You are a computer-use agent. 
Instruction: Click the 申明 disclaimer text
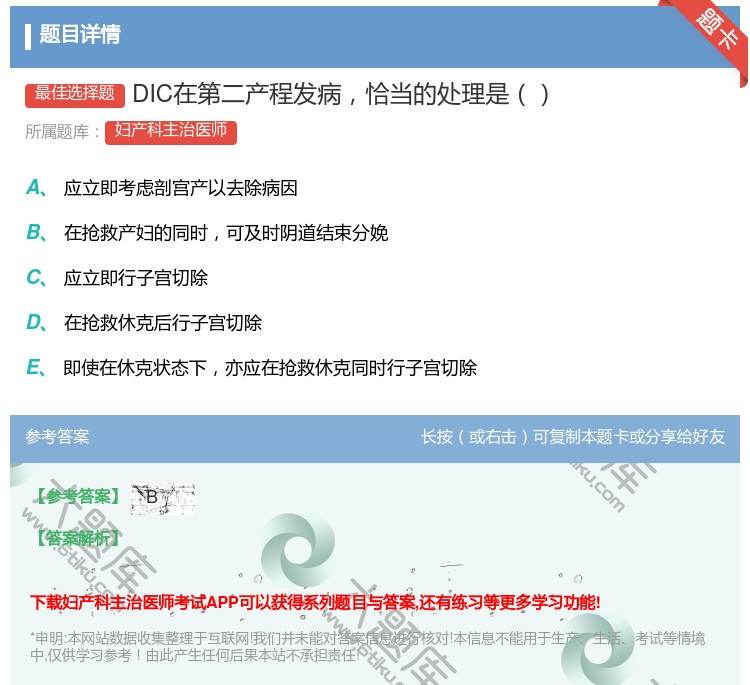[x=367, y=646]
